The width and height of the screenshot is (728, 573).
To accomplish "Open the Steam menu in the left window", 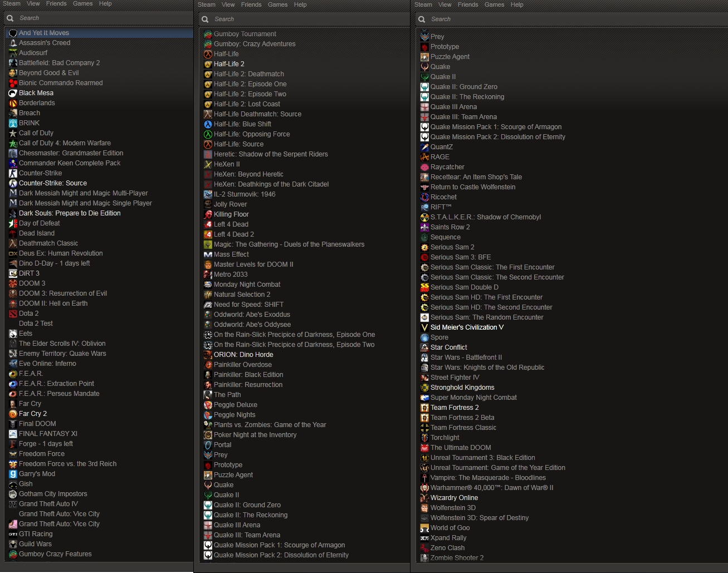I will point(12,3).
